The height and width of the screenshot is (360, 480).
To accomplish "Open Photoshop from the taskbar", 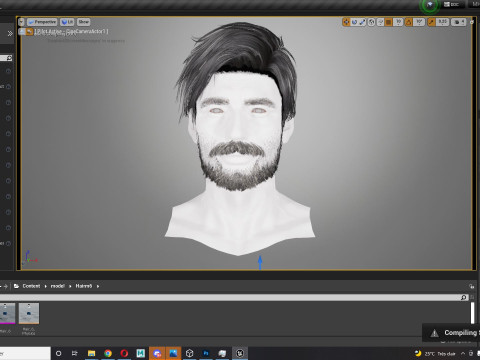I will [x=206, y=353].
